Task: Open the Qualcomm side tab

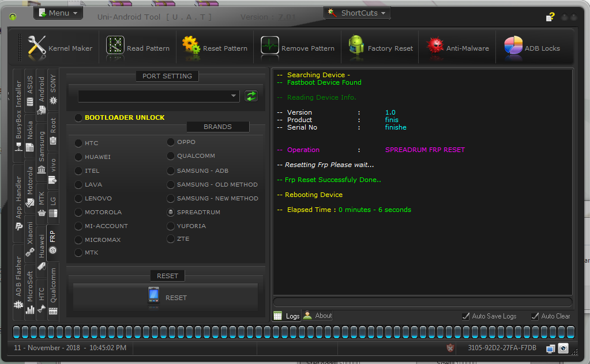Action: 53,290
